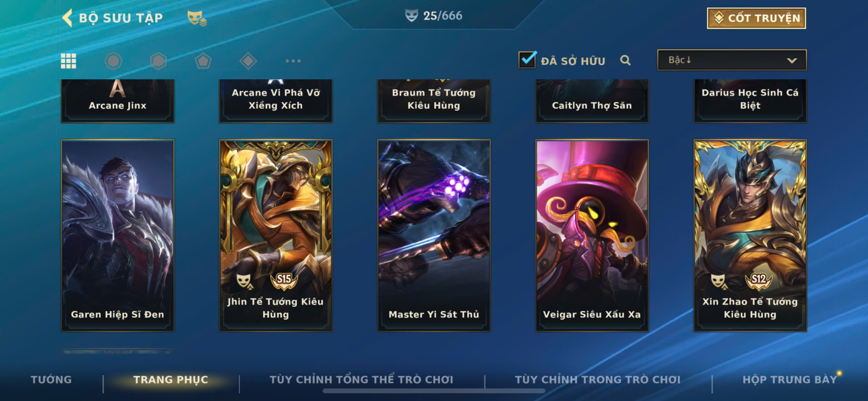
Task: Click the bottom horizontal scroll bar
Action: (x=434, y=391)
